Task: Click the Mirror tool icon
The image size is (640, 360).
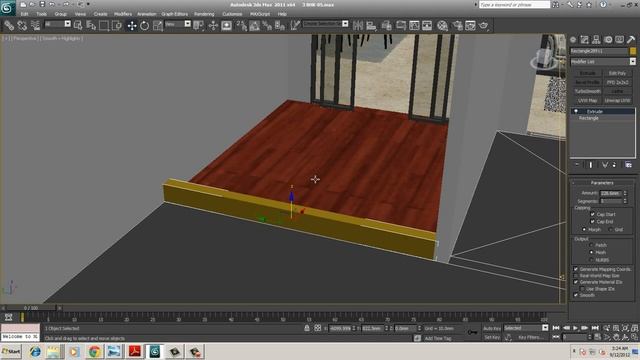Action: click(x=358, y=26)
